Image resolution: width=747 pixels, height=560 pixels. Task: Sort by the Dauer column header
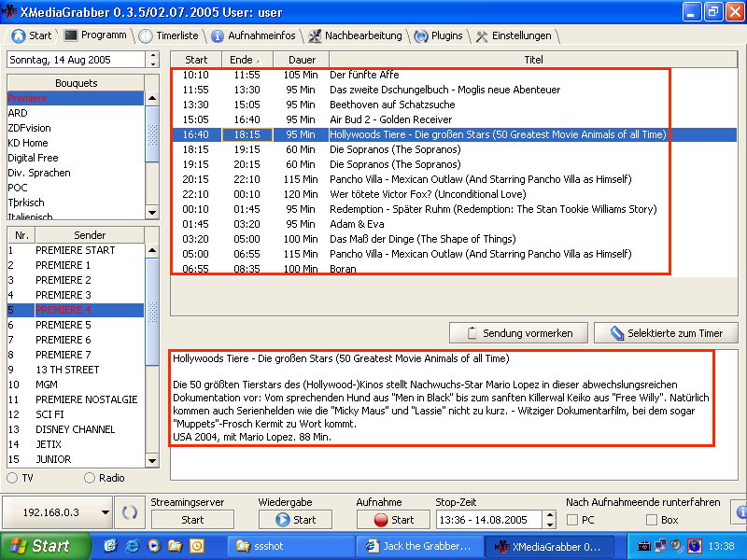point(302,60)
